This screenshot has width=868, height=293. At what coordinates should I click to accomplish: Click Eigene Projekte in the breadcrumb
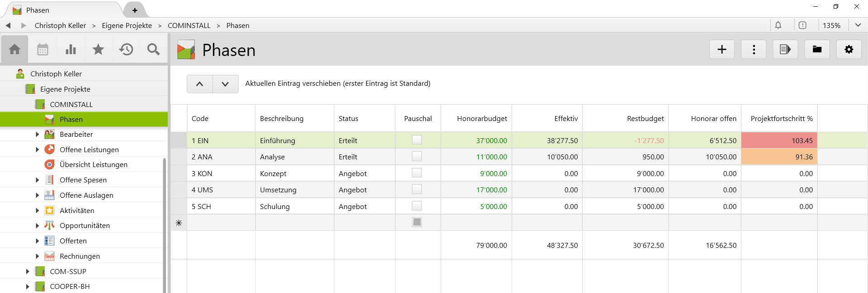(127, 26)
